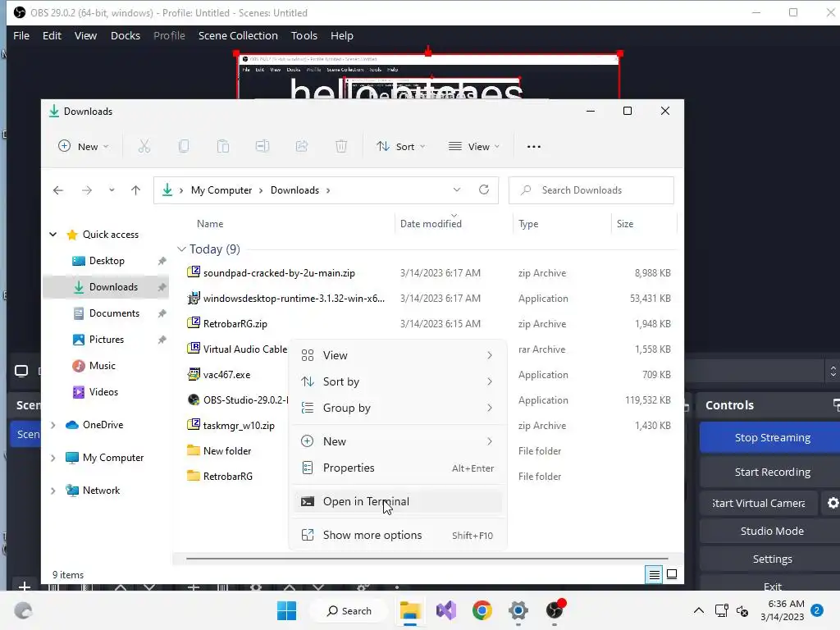
Task: Click the Rename icon in Explorer toolbar
Action: (262, 146)
